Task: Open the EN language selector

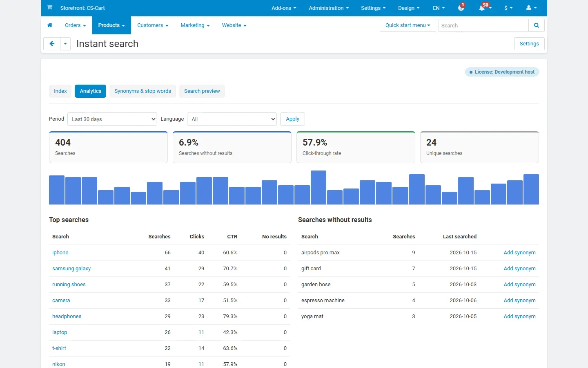Action: pos(439,8)
